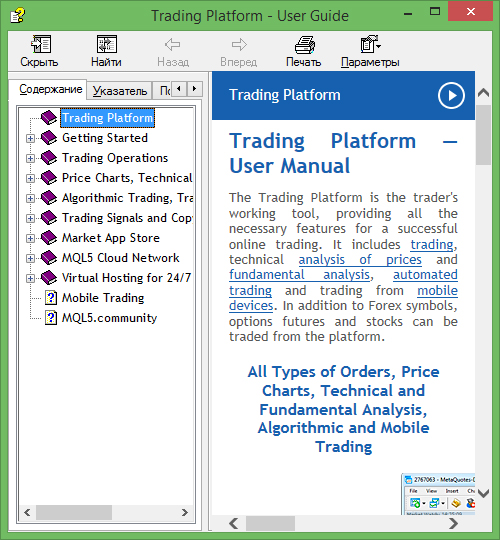Expand the Trading Signals and Copy node

(x=30, y=218)
